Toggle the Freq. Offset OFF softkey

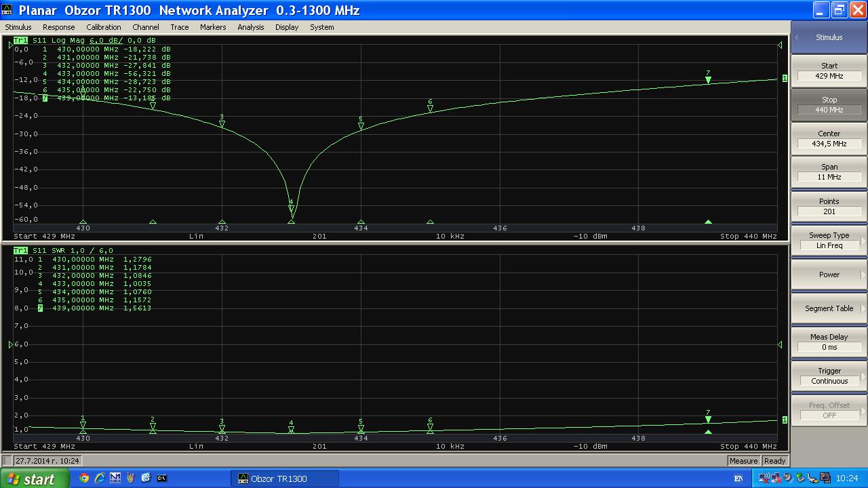[x=829, y=410]
